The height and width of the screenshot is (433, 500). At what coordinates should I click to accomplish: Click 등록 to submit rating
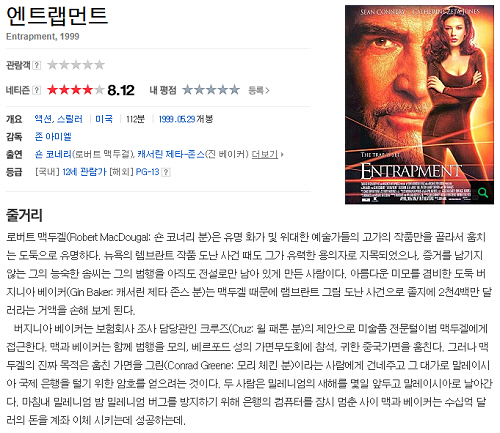coord(259,90)
